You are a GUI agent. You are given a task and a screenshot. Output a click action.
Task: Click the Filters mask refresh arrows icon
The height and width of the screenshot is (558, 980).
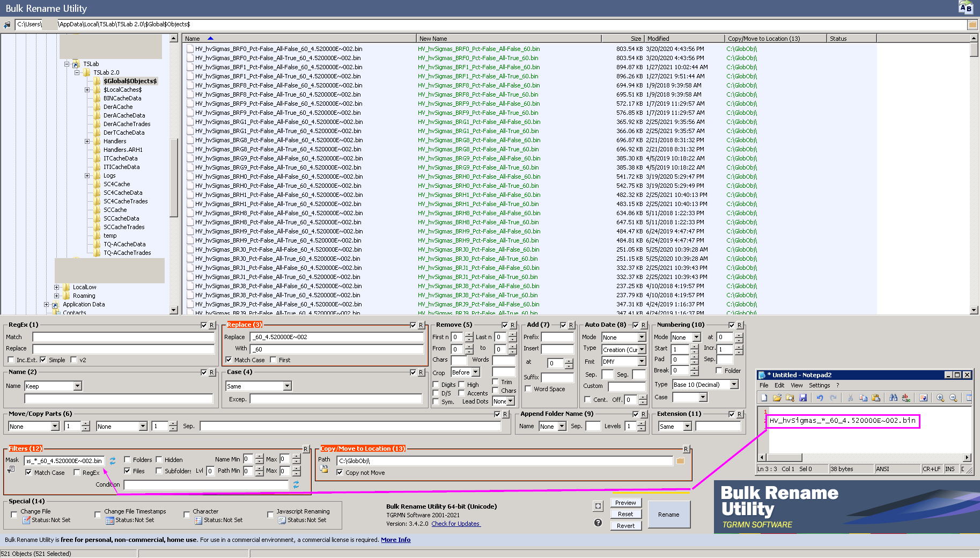113,461
